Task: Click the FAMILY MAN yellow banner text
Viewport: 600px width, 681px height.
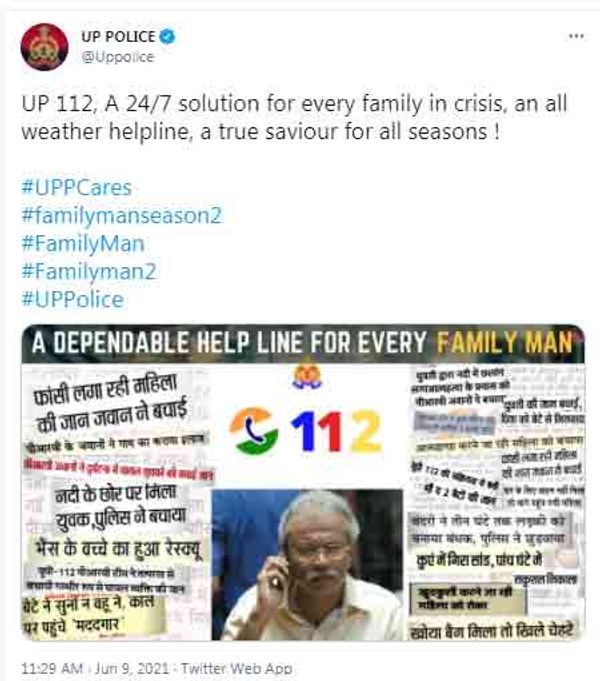Action: (x=505, y=343)
